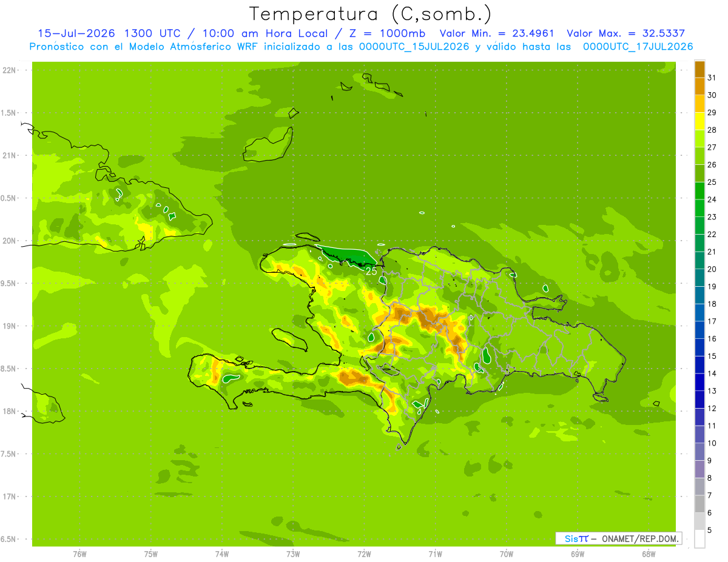Click the '17N' latitude axis label
The height and width of the screenshot is (562, 728).
pyautogui.click(x=9, y=497)
